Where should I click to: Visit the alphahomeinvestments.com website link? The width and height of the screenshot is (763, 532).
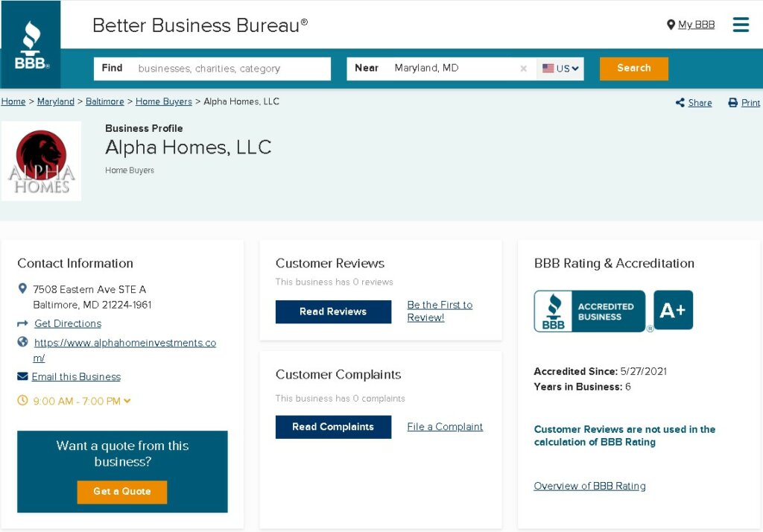[124, 350]
